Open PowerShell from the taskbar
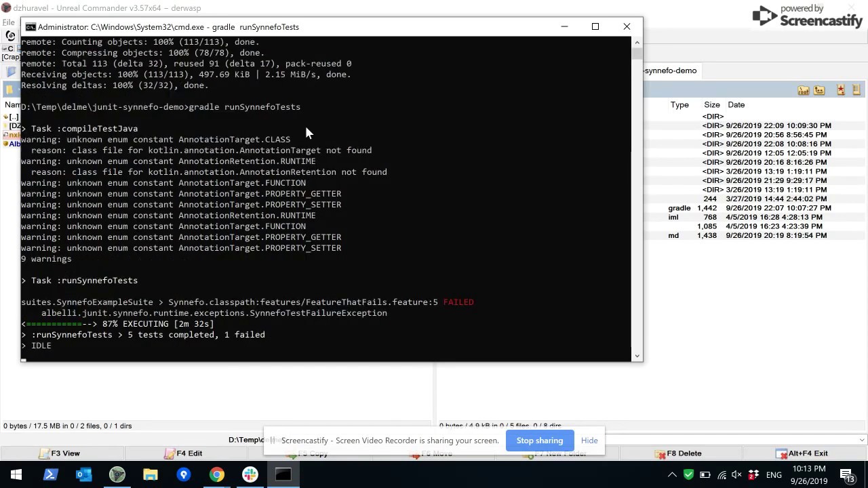The width and height of the screenshot is (868, 488). (50, 474)
